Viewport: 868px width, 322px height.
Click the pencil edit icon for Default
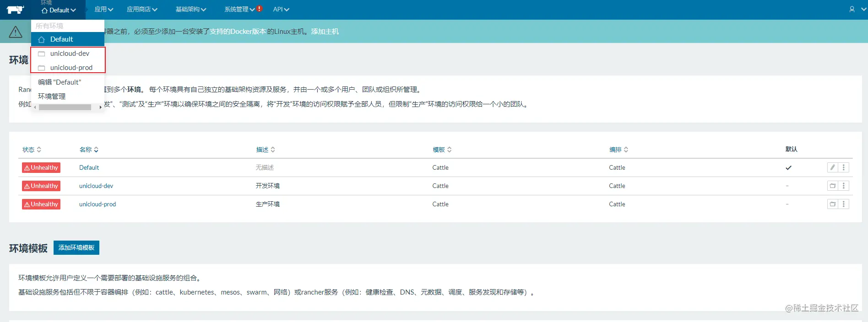coord(833,167)
